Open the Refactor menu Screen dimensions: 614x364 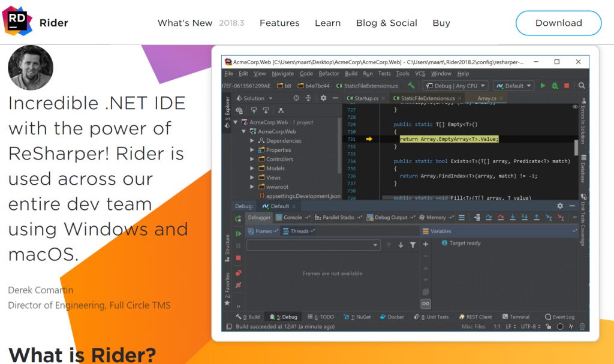(x=329, y=73)
